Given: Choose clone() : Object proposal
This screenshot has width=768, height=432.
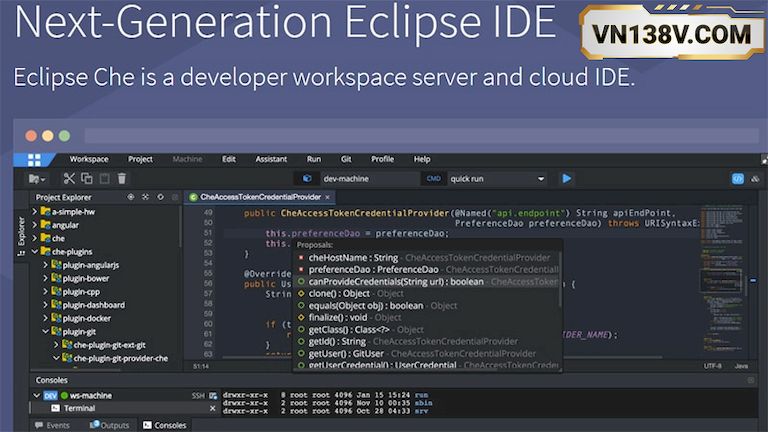Looking at the screenshot, I should pyautogui.click(x=427, y=293).
